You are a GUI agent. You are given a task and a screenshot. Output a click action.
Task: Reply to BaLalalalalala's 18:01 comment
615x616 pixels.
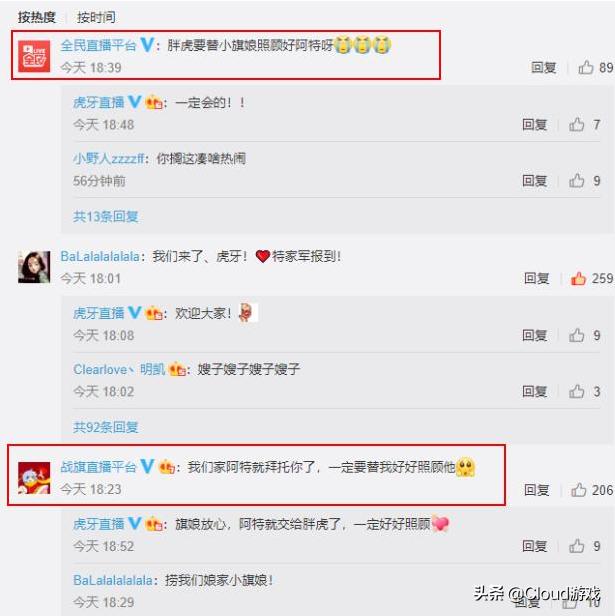[x=536, y=278]
